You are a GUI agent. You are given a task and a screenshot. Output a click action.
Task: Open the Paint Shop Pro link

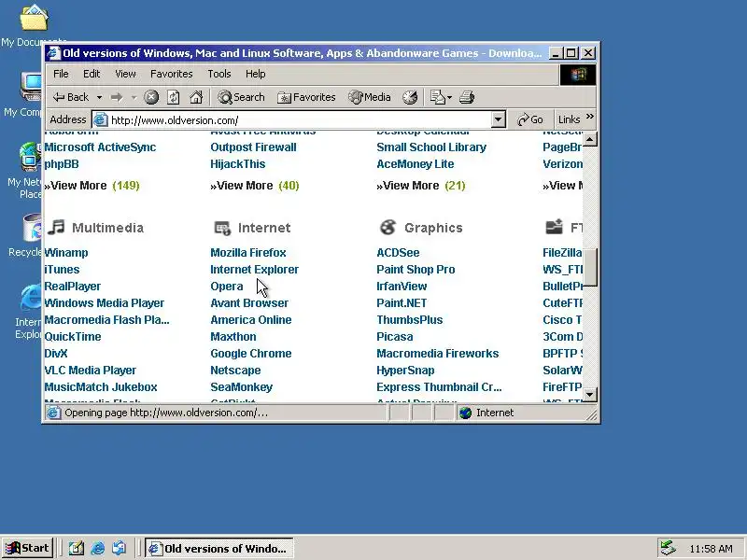pos(416,270)
